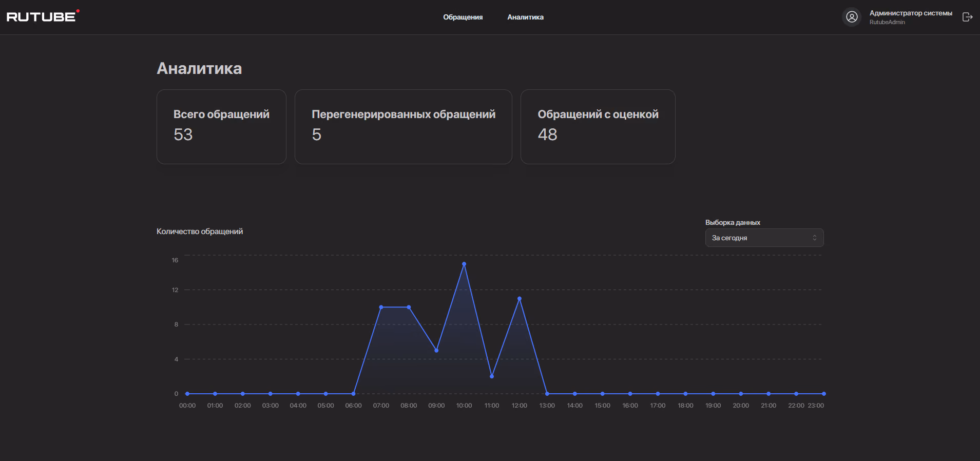The image size is (980, 461).
Task: Open the Обращения menu item
Action: pos(463,17)
